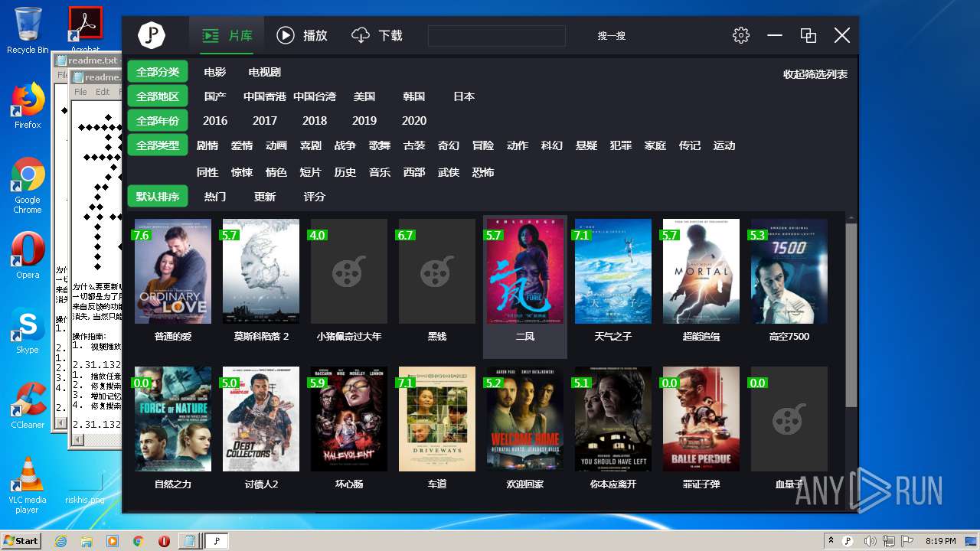This screenshot has height=551, width=980.
Task: Open the 自然之力 Force of Nature poster
Action: click(x=173, y=419)
